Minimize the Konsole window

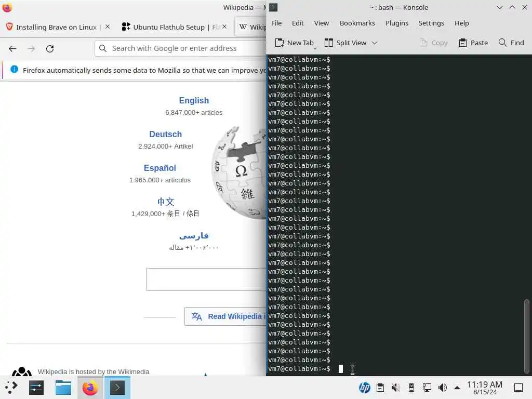(499, 7)
